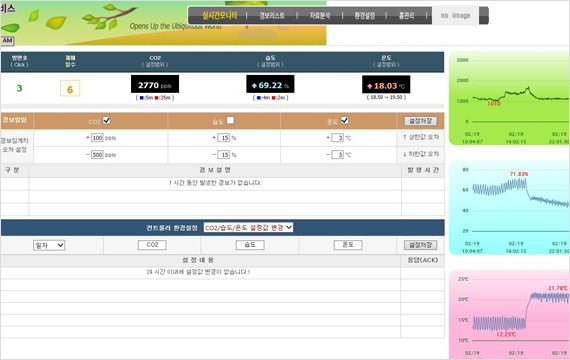
Task: Open the 실시간모니터 menu tab
Action: [220, 15]
